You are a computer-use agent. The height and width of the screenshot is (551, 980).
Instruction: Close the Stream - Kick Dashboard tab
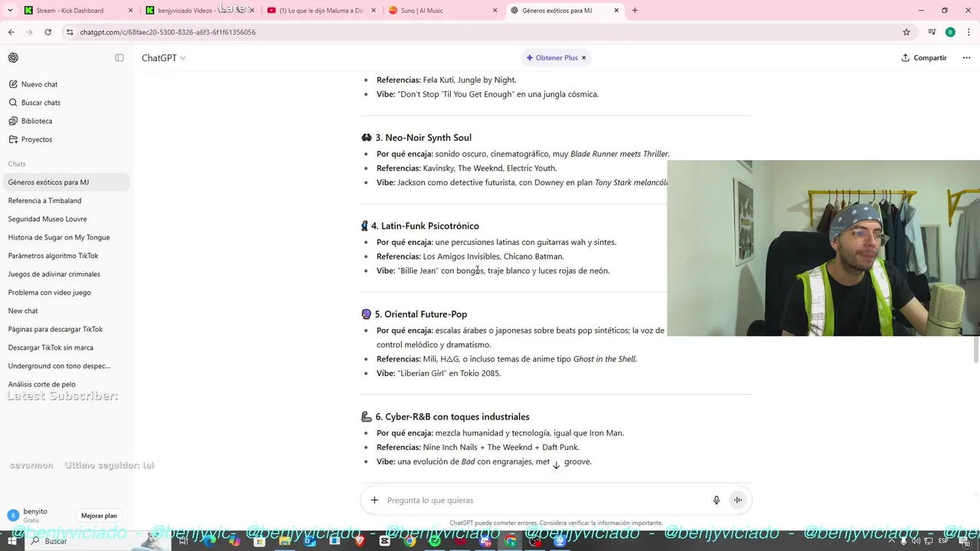(x=130, y=11)
